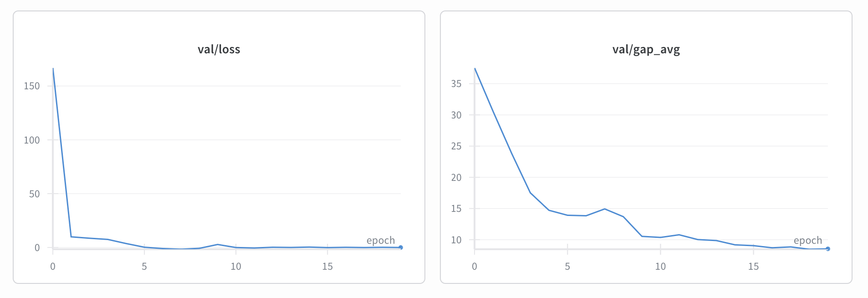Image resolution: width=868 pixels, height=298 pixels.
Task: Click the 150 y-axis tick on val/loss
Action: coord(32,86)
